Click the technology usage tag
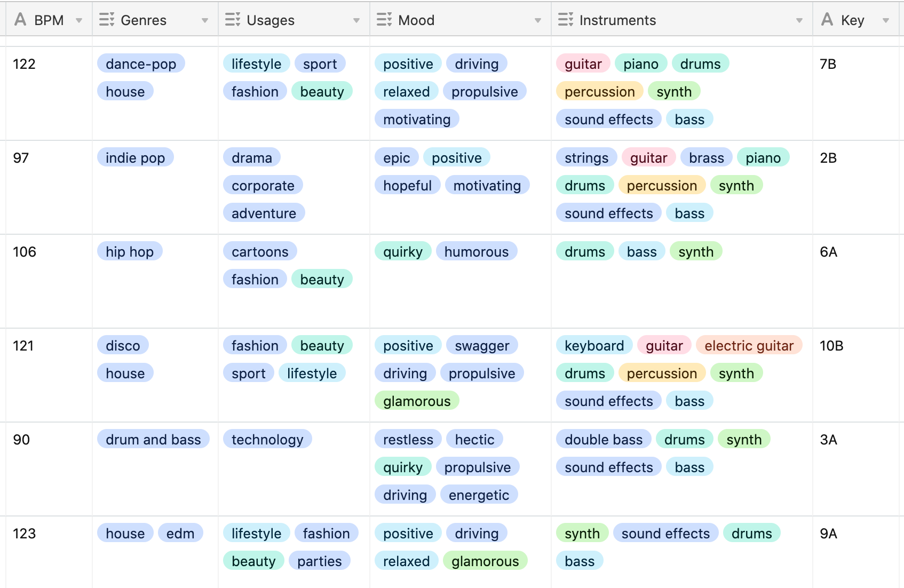 [x=267, y=440]
